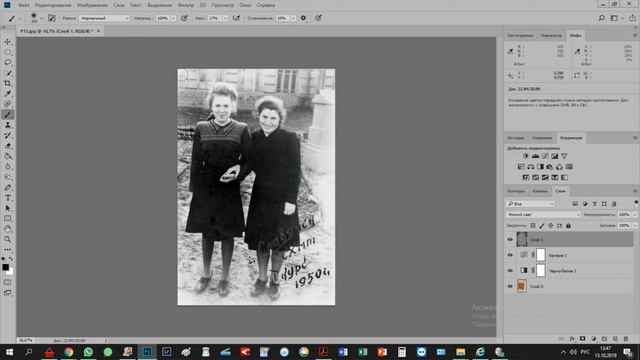
Task: Click the foreground color swatch
Action: pos(5,267)
